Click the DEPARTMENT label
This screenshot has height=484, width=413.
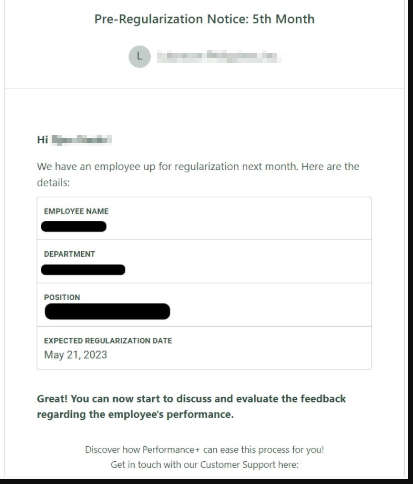coord(69,254)
